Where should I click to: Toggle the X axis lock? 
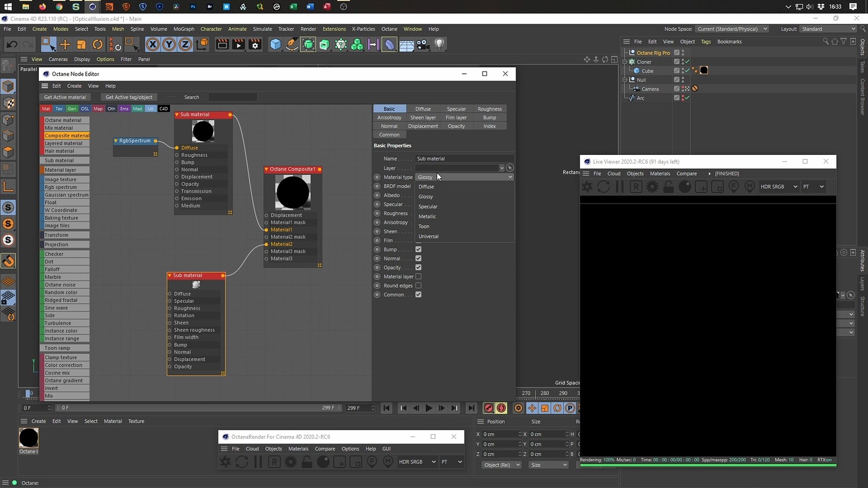click(153, 45)
